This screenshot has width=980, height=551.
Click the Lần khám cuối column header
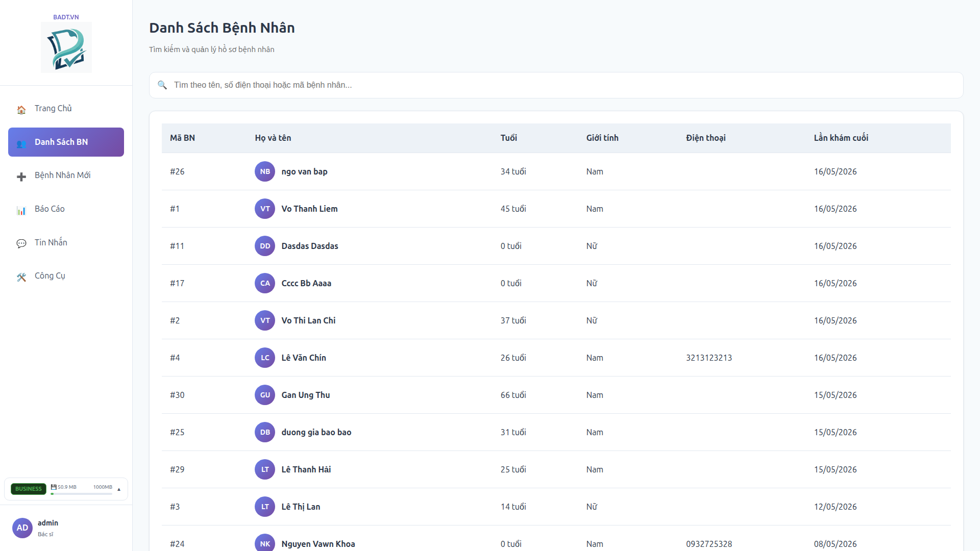841,138
